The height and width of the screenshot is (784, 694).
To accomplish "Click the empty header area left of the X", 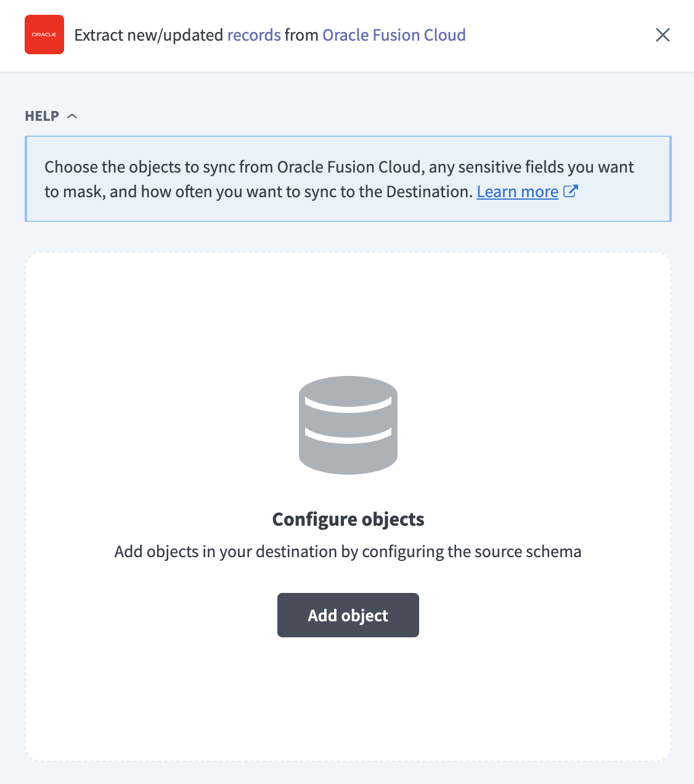I will (x=555, y=35).
